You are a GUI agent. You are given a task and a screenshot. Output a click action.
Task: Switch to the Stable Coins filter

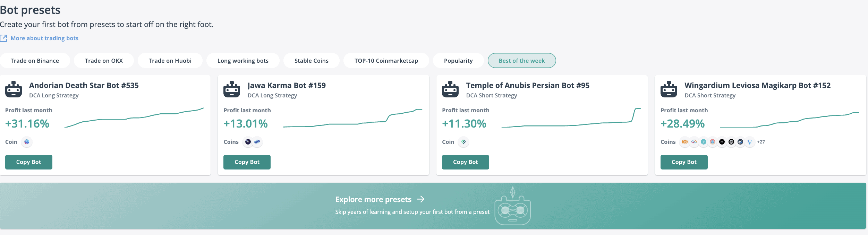click(x=311, y=61)
